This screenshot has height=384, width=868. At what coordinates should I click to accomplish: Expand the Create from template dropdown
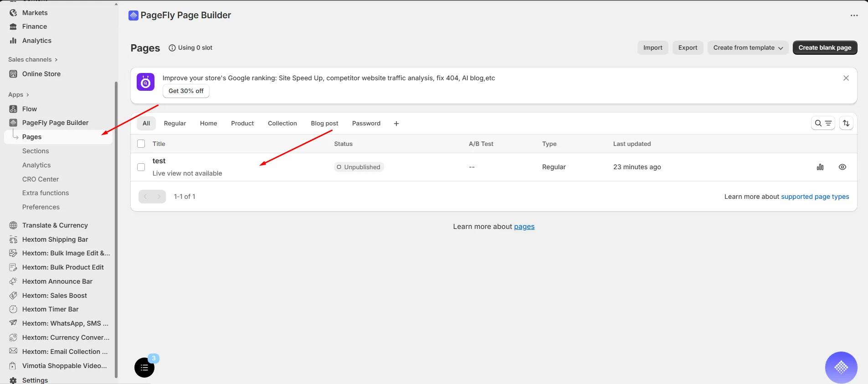[748, 47]
